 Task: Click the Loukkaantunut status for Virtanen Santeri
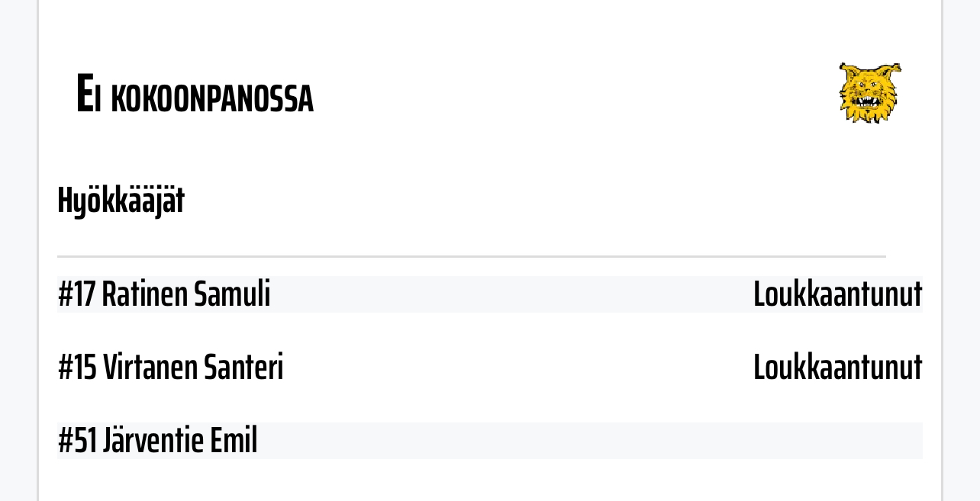[x=837, y=368]
